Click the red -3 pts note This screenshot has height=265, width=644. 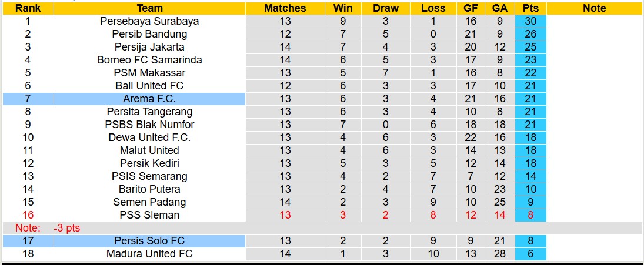66,228
